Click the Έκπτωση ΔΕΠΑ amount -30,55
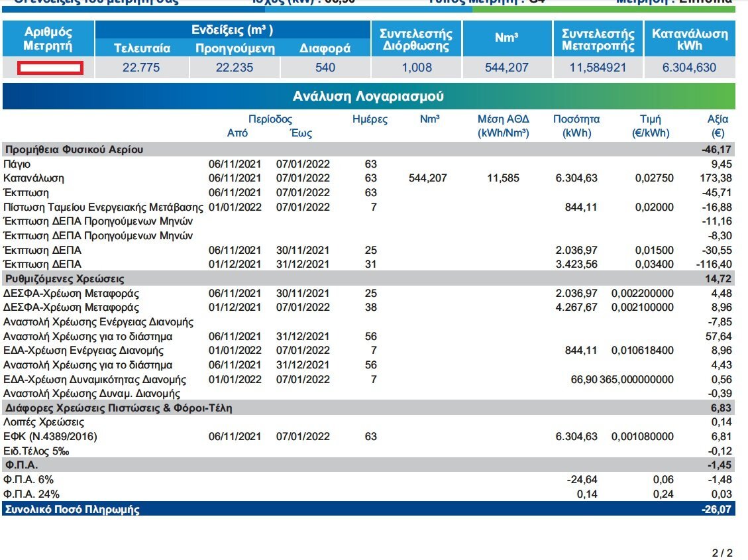 point(716,251)
